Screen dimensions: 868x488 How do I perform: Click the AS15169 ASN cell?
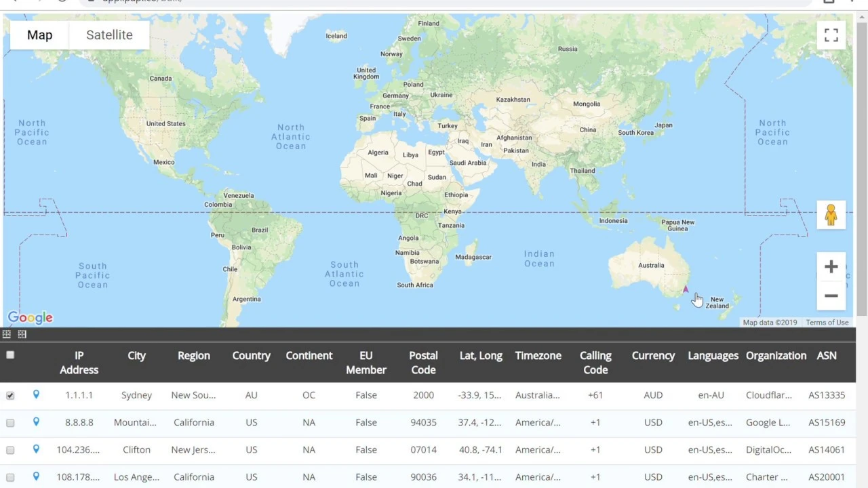tap(827, 422)
